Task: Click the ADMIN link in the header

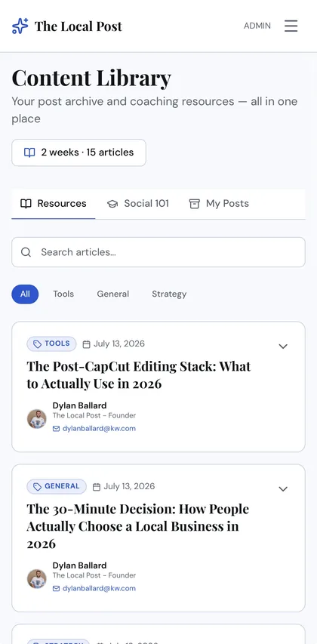Action: [x=257, y=26]
